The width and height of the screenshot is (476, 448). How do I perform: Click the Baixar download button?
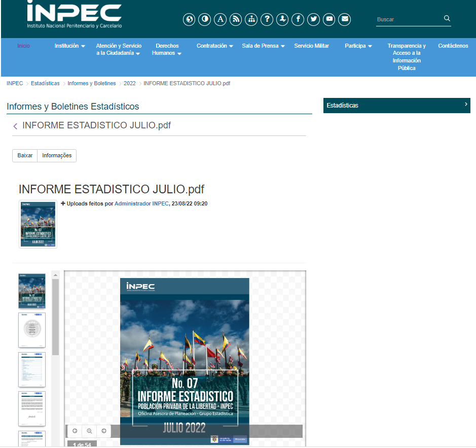(x=25, y=156)
